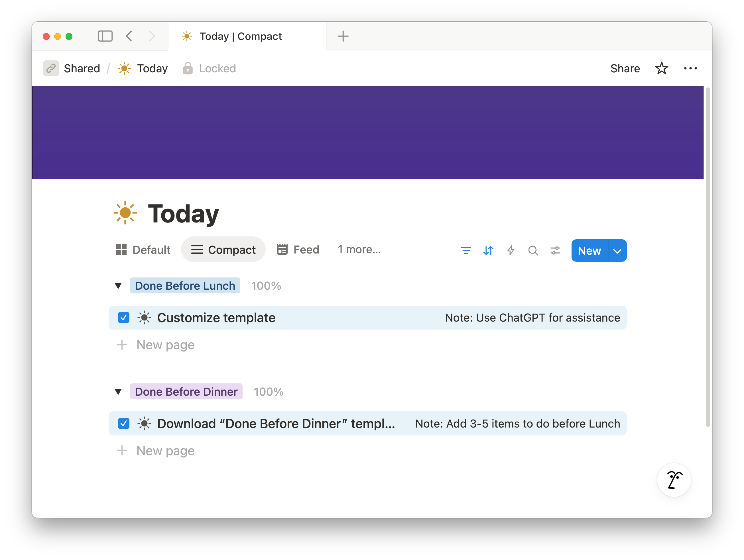The height and width of the screenshot is (560, 744).
Task: Open the three-dot page menu
Action: [690, 68]
